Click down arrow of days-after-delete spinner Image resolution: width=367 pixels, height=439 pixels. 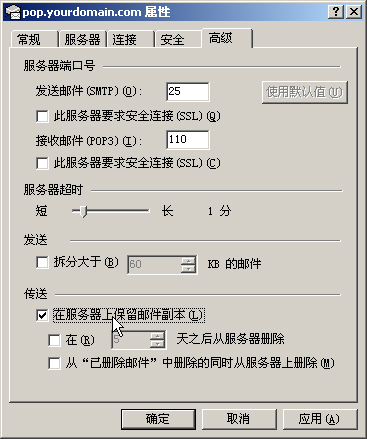tap(157, 343)
